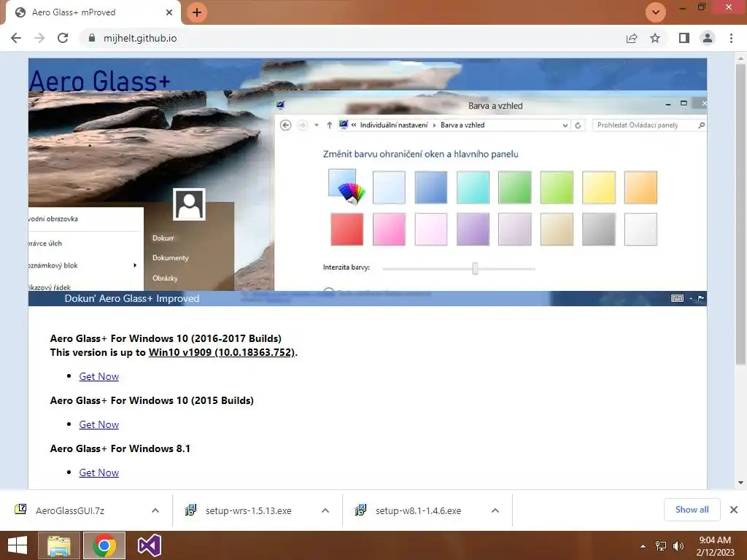Expand options for setup-w8.1-1.4.6.exe download
This screenshot has width=747, height=560.
coord(495,510)
